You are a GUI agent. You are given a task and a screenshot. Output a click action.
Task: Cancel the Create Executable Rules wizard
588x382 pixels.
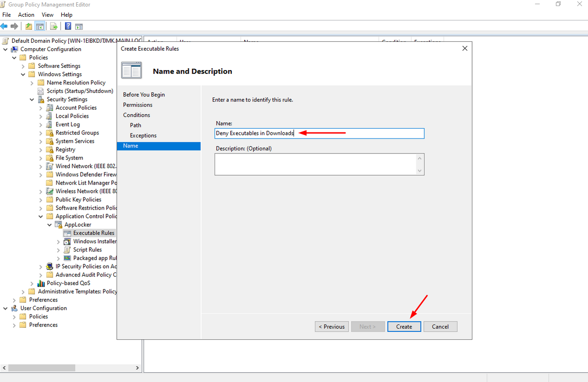tap(440, 327)
